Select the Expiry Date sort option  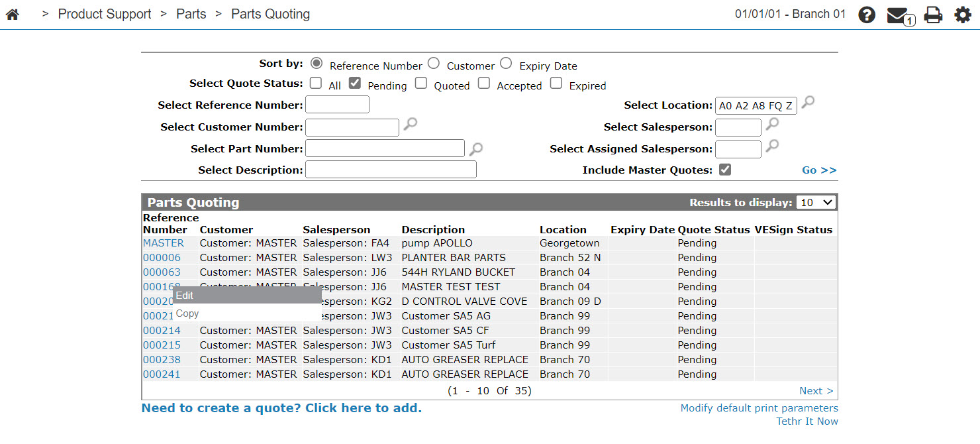point(506,64)
